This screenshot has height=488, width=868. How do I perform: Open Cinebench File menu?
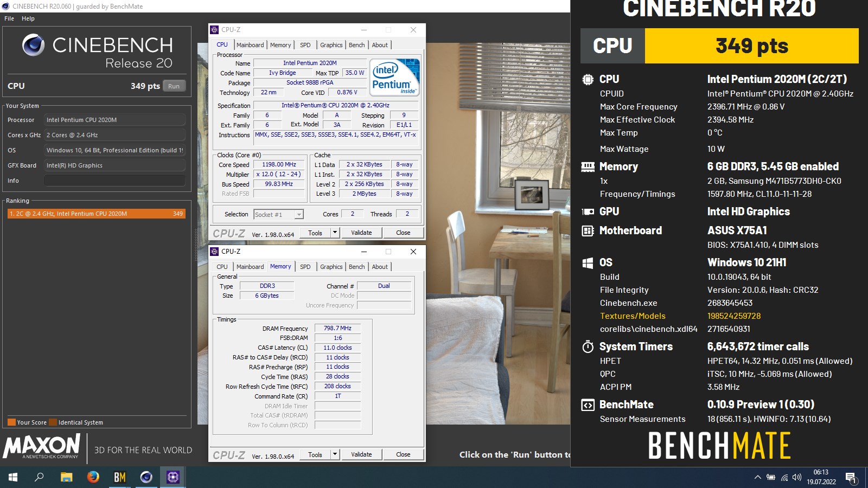(x=9, y=18)
